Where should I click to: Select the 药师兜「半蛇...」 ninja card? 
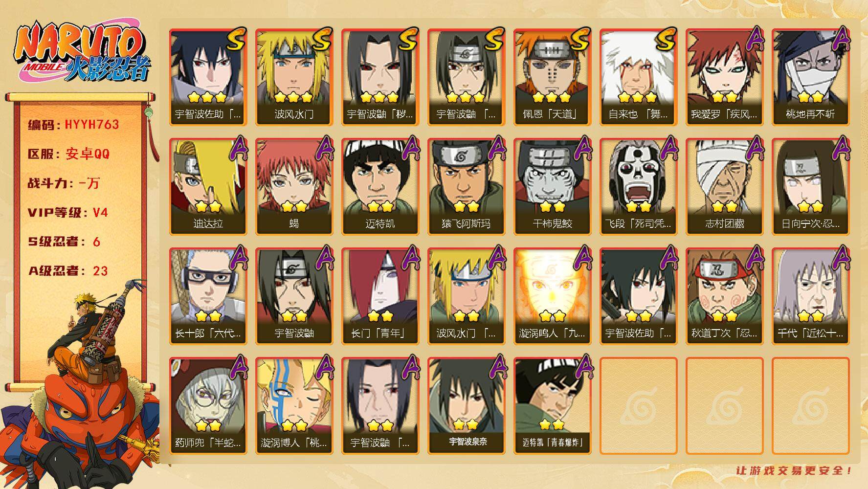208,405
